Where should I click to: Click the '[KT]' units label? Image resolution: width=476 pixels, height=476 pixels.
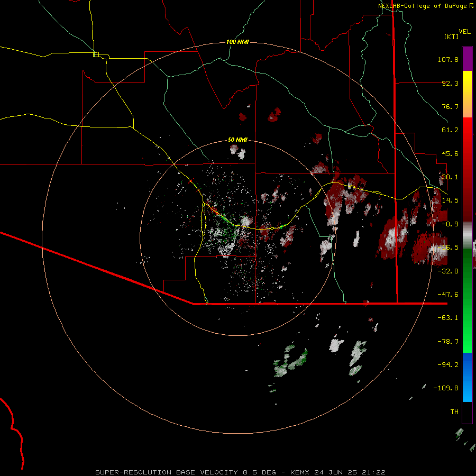point(452,36)
